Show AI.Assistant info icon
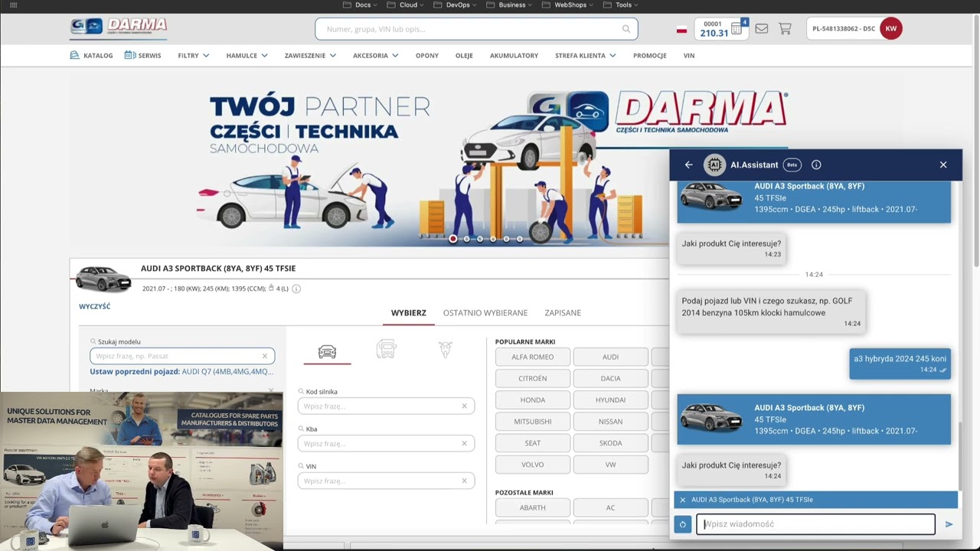The height and width of the screenshot is (551, 980). point(816,165)
